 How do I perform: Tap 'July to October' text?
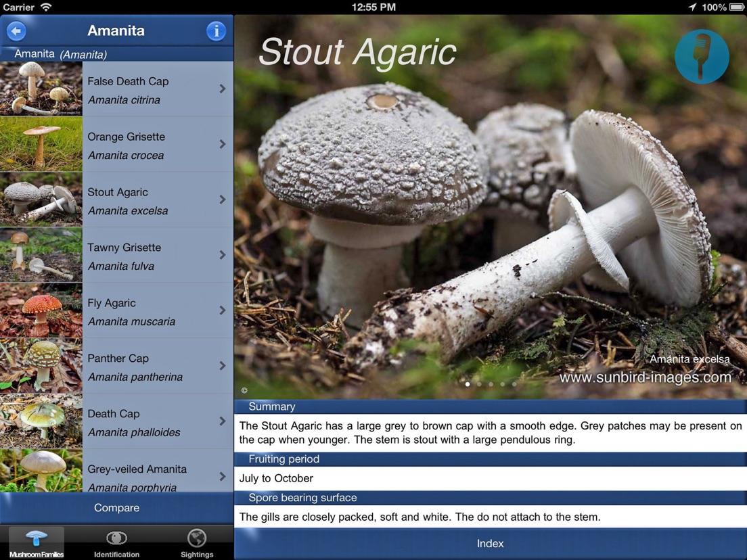coord(276,479)
